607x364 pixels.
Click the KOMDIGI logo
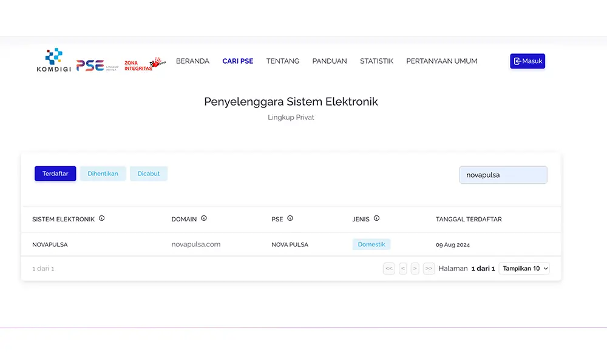point(54,60)
